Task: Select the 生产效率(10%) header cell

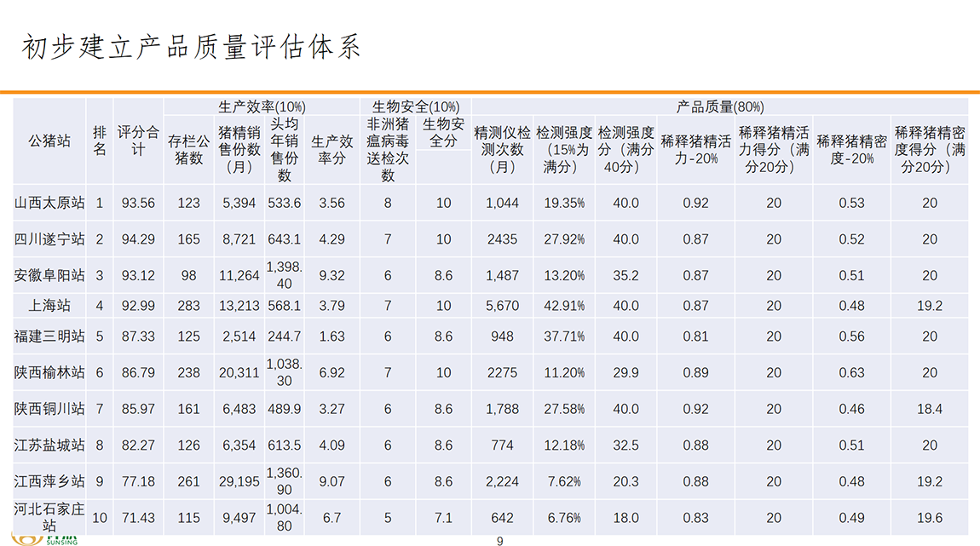Action: coord(262,107)
